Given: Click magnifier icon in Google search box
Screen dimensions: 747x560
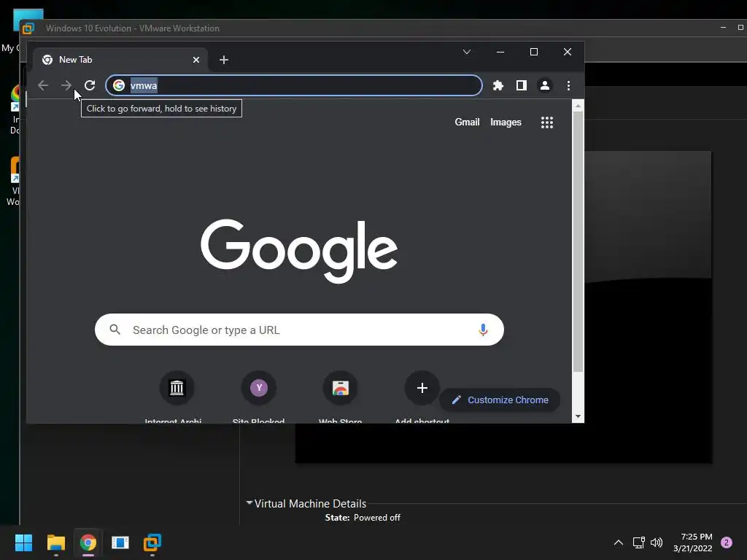Looking at the screenshot, I should 115,330.
